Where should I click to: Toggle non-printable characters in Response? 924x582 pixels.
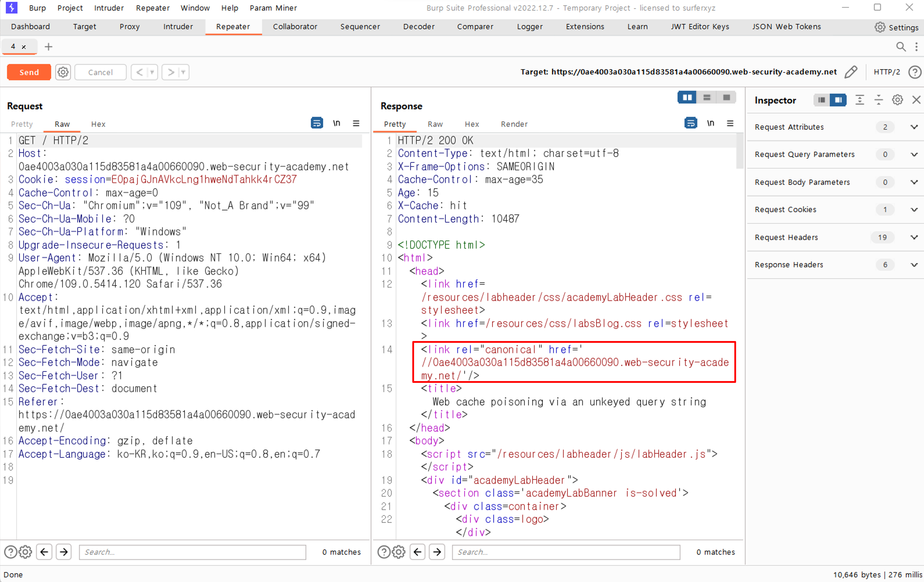point(711,123)
